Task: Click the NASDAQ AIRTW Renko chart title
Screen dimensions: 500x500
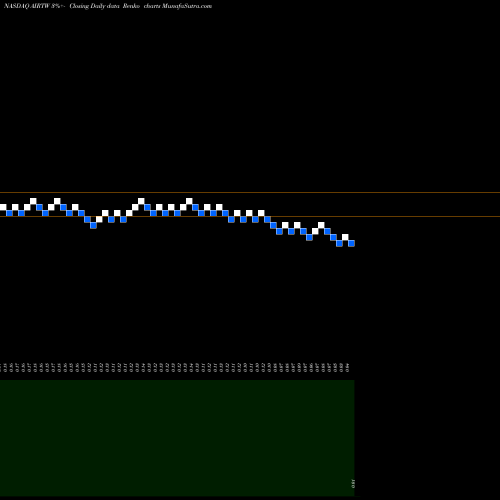Action: (108, 6)
